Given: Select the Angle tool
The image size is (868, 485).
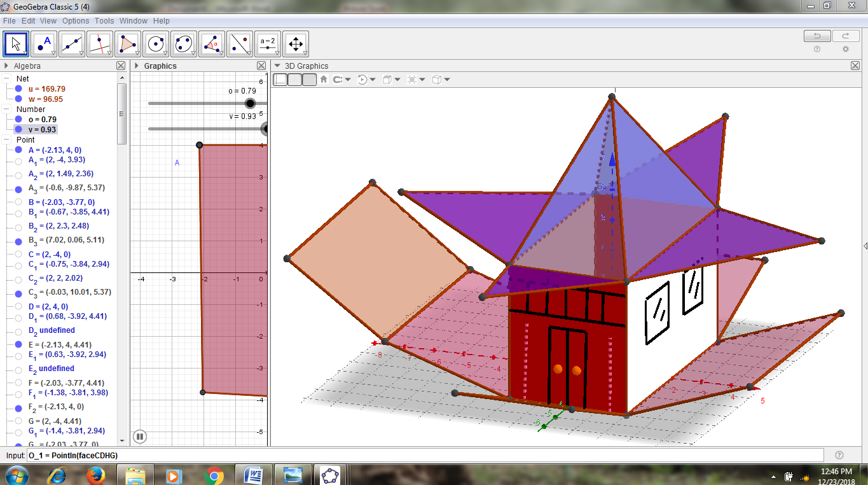Looking at the screenshot, I should point(212,43).
